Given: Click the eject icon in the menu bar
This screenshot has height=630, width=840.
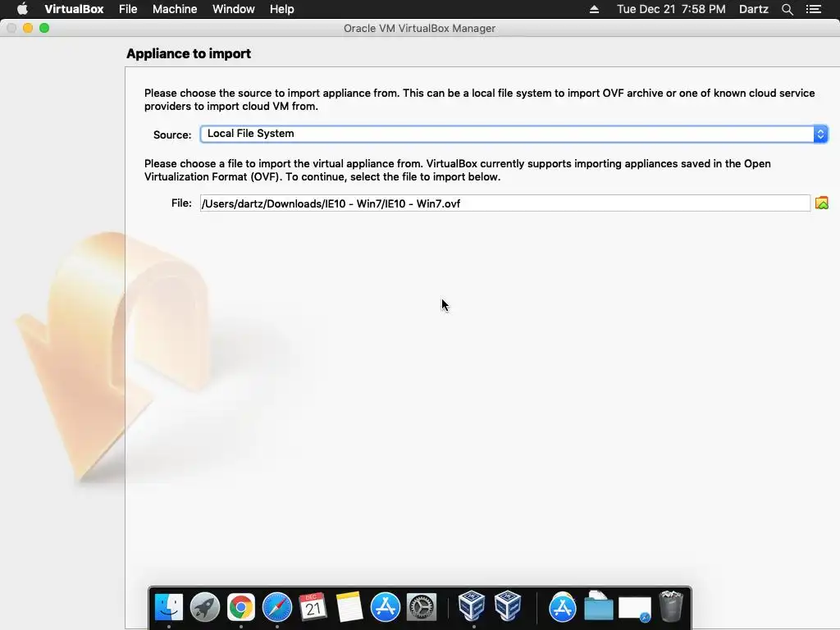Looking at the screenshot, I should pos(594,9).
